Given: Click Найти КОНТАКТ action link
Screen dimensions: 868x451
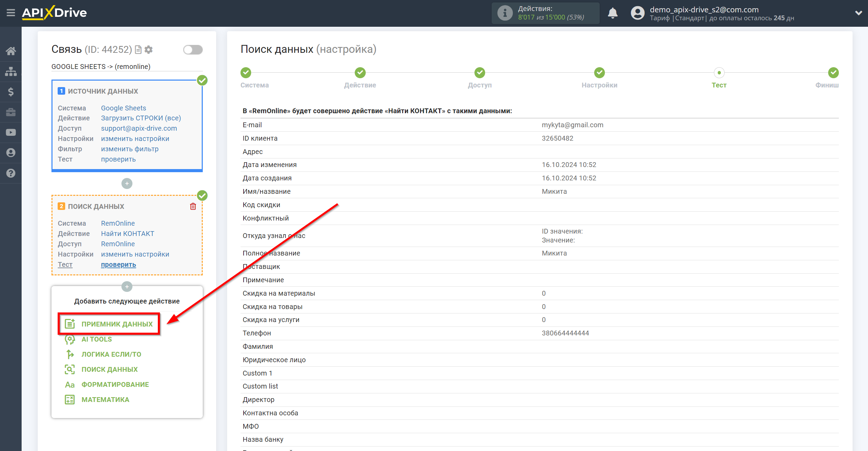Looking at the screenshot, I should click(128, 234).
